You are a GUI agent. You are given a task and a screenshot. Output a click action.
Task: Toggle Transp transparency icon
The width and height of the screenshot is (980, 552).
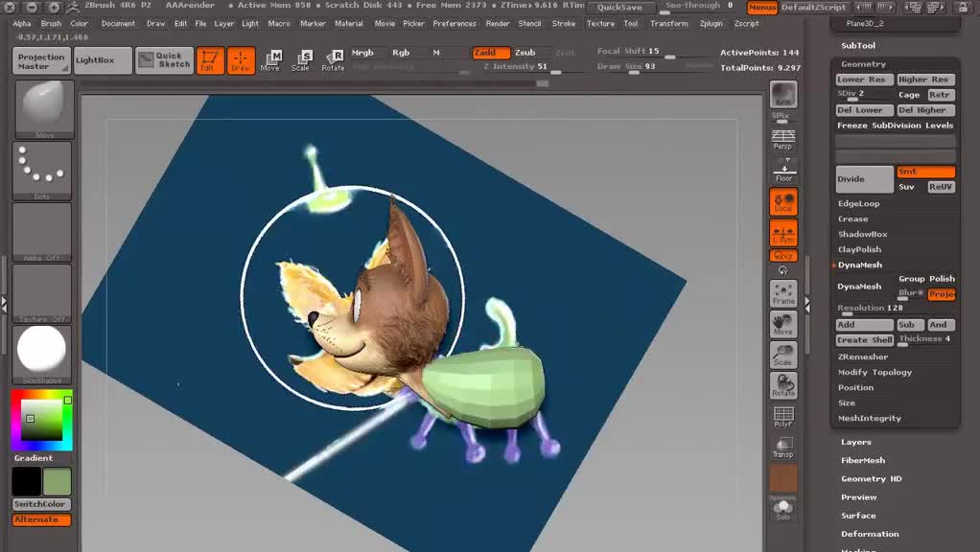click(783, 447)
